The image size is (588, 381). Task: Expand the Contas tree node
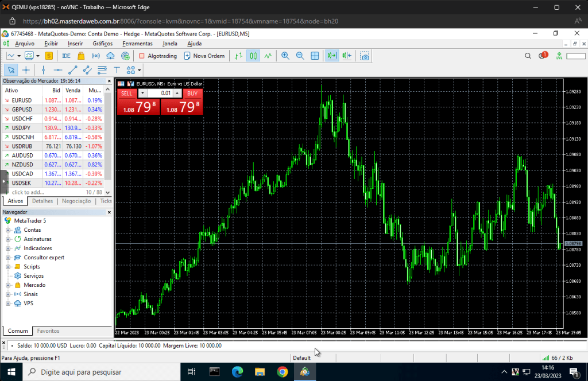(x=8, y=230)
